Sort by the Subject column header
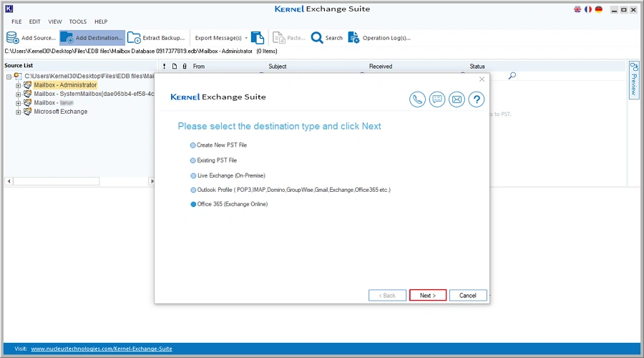Viewport: 644px width, 358px height. point(277,66)
